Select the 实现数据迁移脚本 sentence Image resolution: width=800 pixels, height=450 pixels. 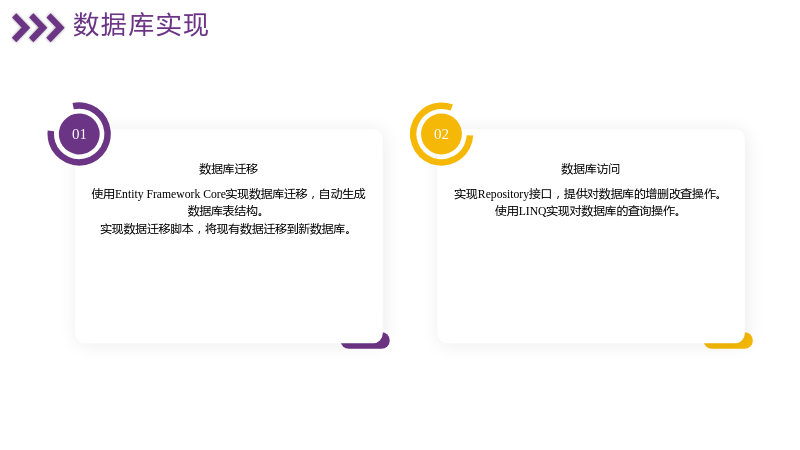[227, 229]
